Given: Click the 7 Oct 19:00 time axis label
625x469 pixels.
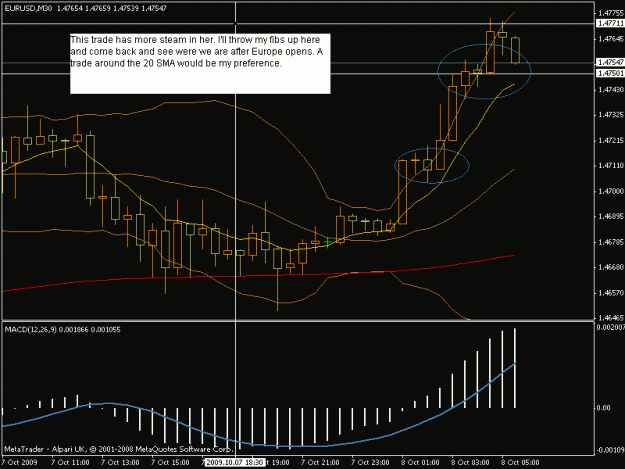Looking at the screenshot, I should point(277,462).
